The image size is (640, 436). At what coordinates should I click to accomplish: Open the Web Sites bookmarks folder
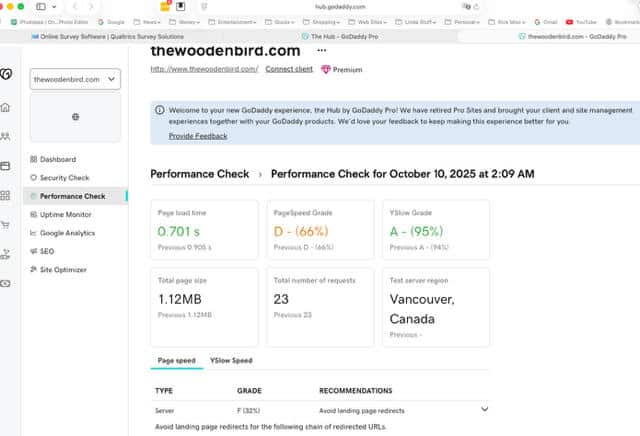(367, 22)
